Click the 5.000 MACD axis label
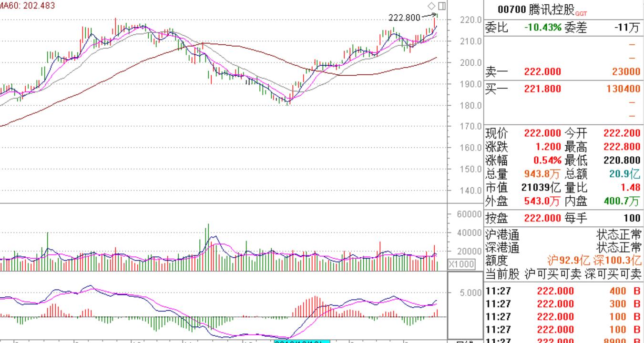The height and width of the screenshot is (343, 644). [x=471, y=293]
